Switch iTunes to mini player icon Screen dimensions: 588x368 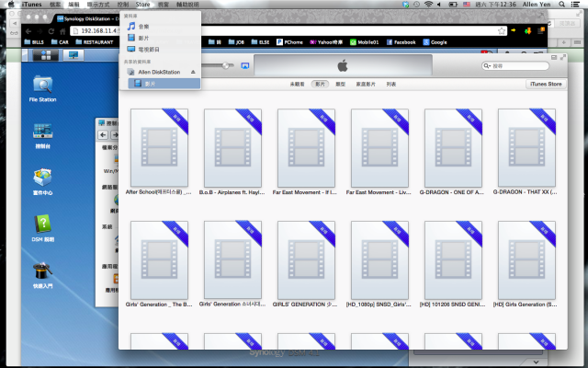point(554,57)
